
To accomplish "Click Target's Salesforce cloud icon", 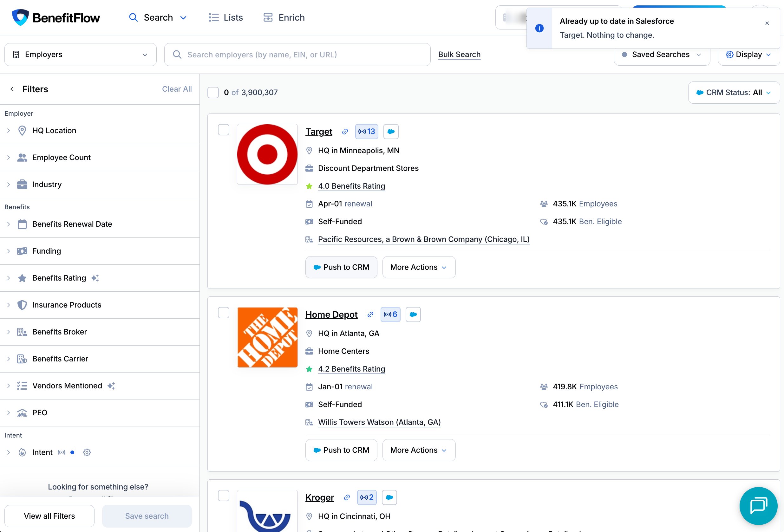I will pyautogui.click(x=391, y=132).
